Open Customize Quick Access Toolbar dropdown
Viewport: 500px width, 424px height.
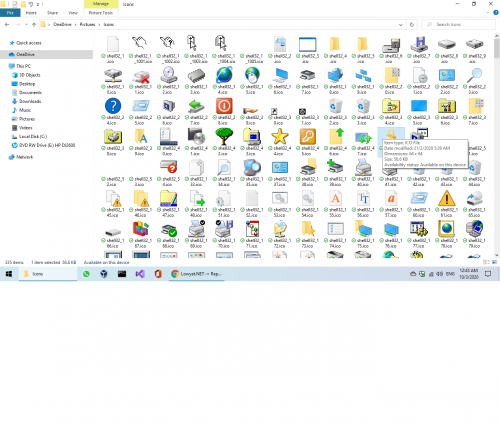38,4
